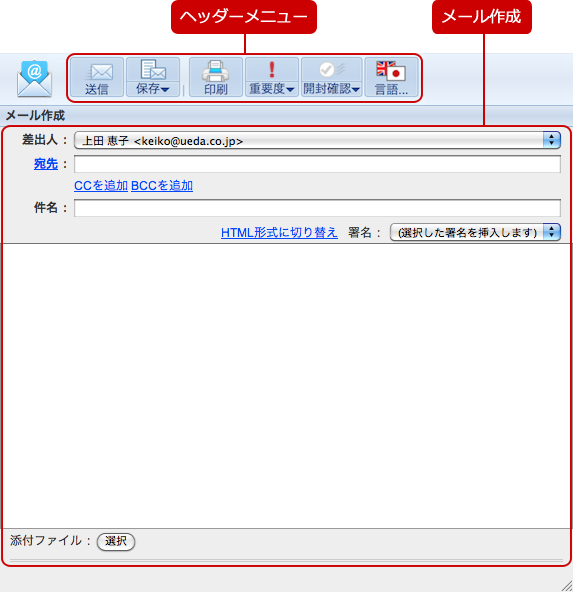Click the mail app envelope logo

click(34, 78)
